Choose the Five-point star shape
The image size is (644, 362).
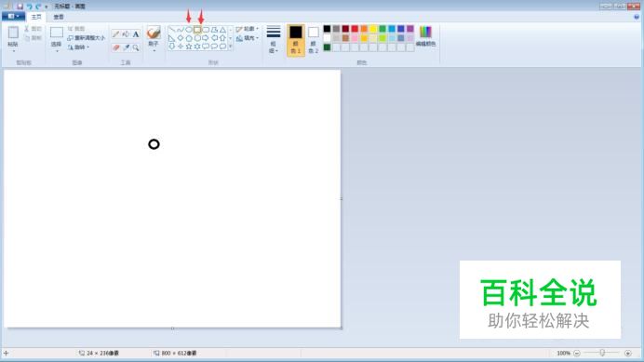(x=189, y=47)
